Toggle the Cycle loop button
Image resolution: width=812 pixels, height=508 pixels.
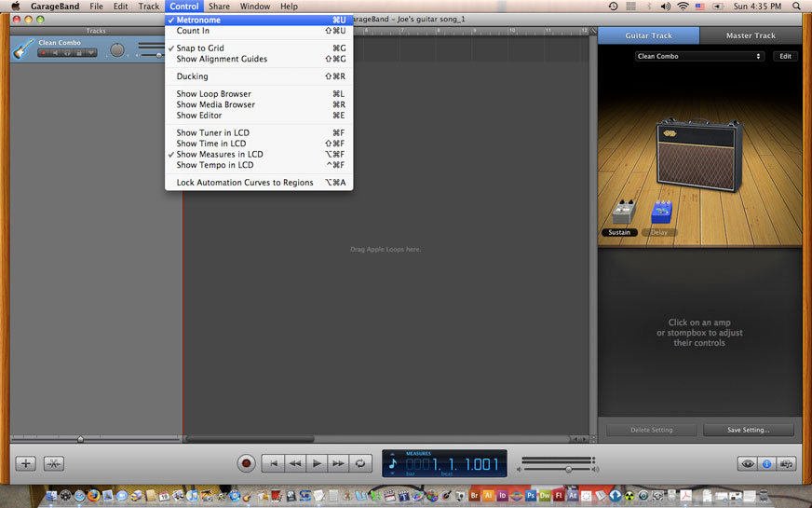pos(361,463)
